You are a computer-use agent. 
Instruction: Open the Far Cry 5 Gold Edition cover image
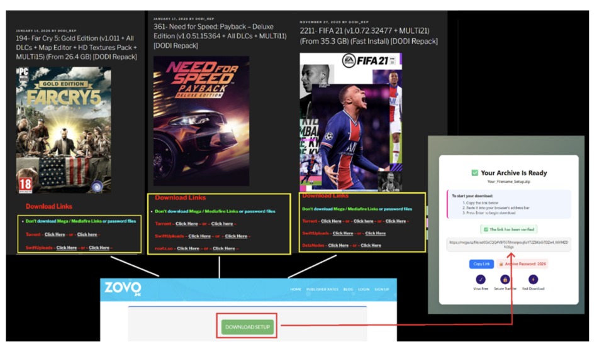[x=64, y=130]
